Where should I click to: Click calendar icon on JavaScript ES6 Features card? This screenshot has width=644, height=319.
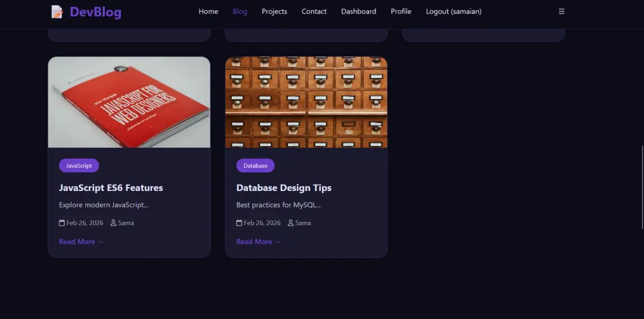tap(62, 223)
